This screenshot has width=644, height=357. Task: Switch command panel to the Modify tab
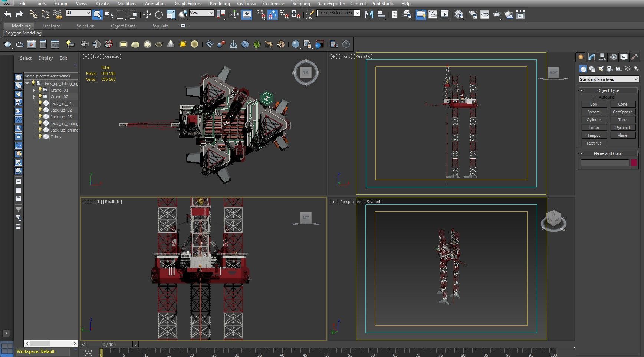592,57
